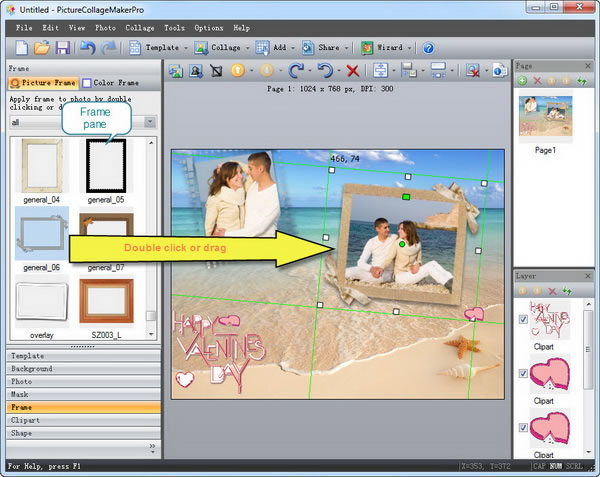Close the Layer panel
This screenshot has width=600, height=477.
click(x=588, y=276)
